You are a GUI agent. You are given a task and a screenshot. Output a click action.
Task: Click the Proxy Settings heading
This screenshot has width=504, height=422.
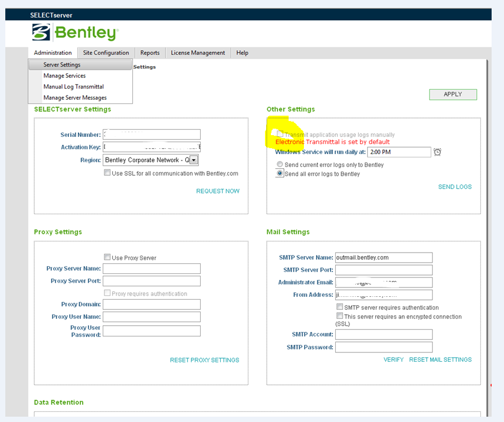[x=58, y=232]
